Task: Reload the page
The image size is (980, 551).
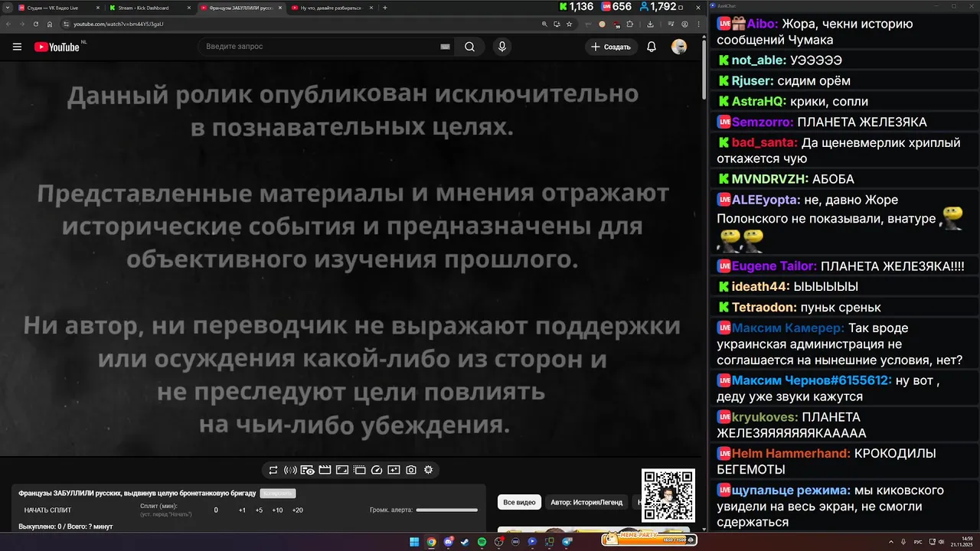Action: 35,24
